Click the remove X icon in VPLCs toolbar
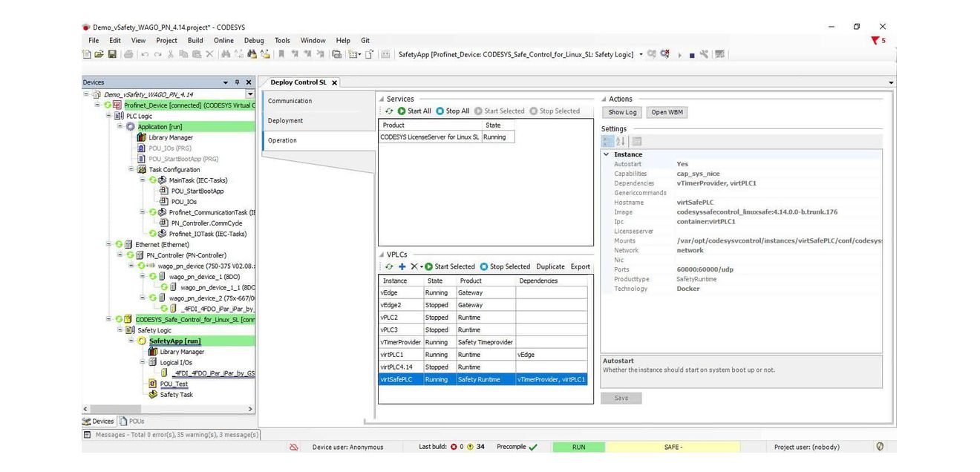 (414, 266)
